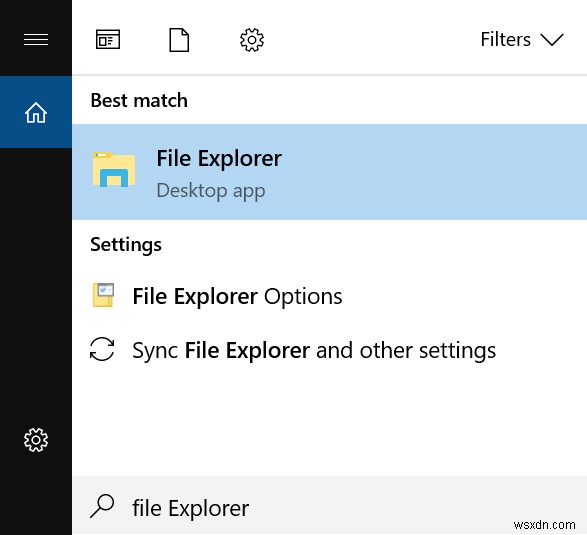Open the hamburger menu in the sidebar
The image size is (587, 535).
(36, 39)
